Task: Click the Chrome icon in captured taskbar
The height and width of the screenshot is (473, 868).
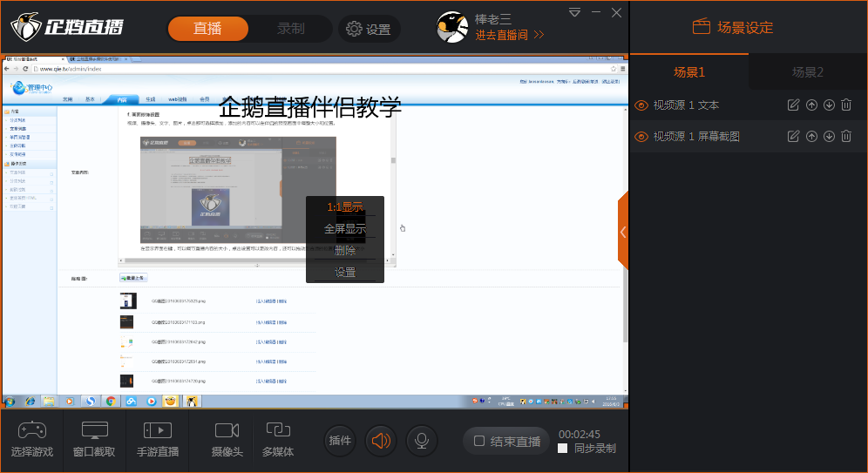Action: pos(111,401)
